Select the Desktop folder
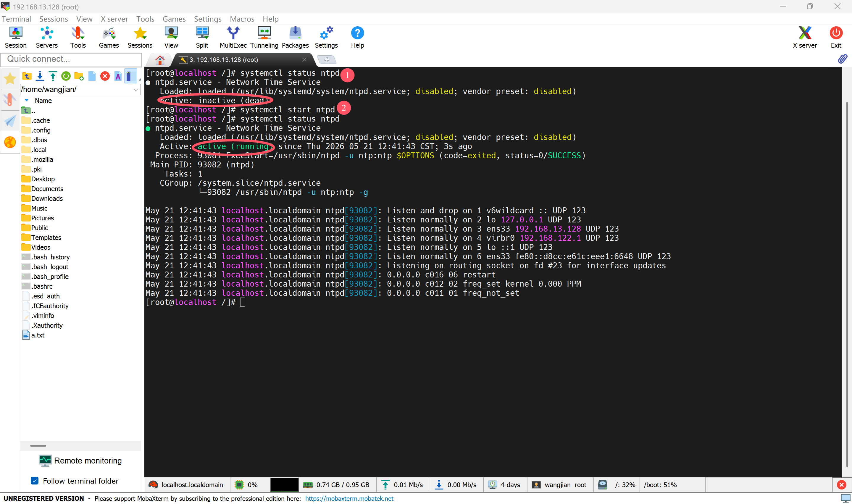 click(x=43, y=179)
